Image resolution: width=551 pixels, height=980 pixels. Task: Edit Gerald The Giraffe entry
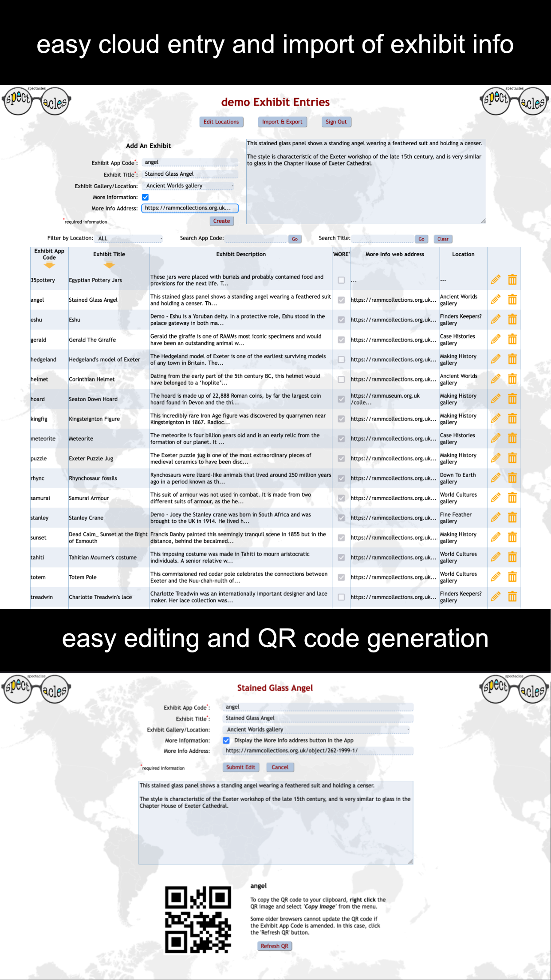pyautogui.click(x=496, y=340)
